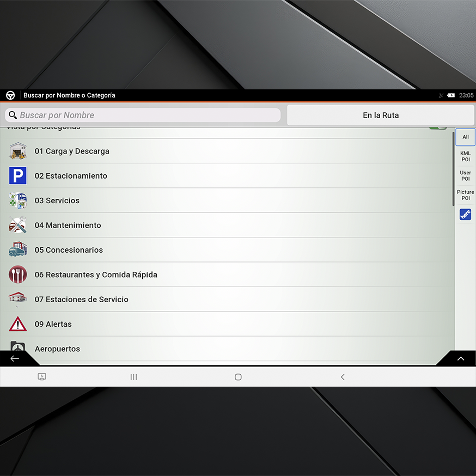Screen dimensions: 476x476
Task: Go back using the bottom-left arrow
Action: 15,358
